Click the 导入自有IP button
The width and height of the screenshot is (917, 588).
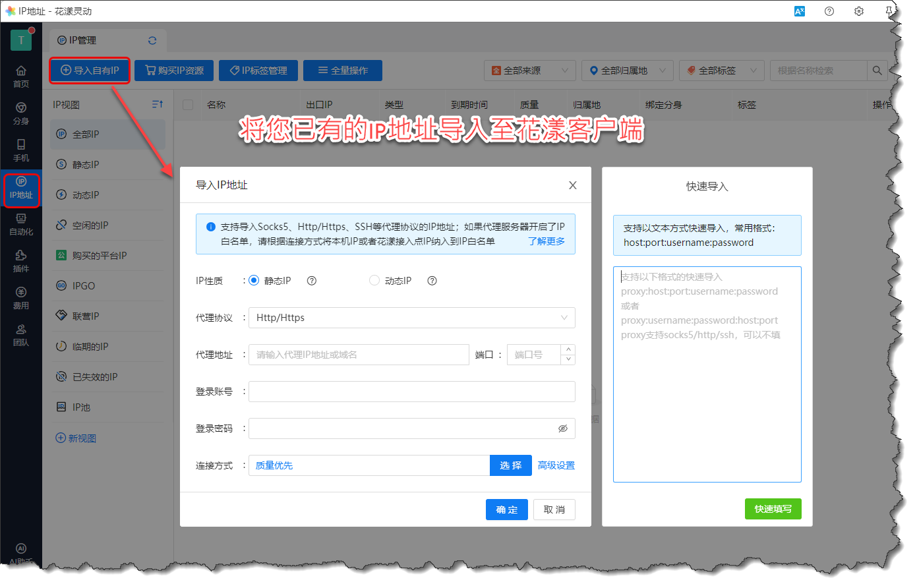[x=90, y=71]
